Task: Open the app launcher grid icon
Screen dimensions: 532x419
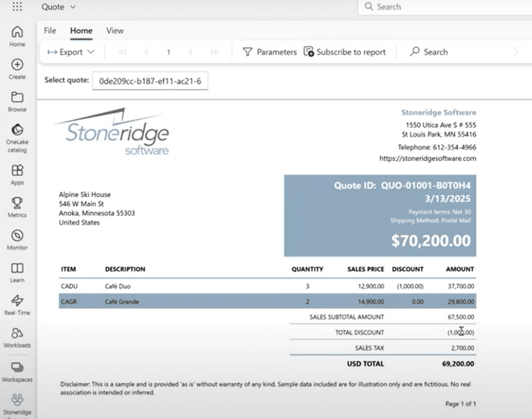Action: tap(17, 7)
